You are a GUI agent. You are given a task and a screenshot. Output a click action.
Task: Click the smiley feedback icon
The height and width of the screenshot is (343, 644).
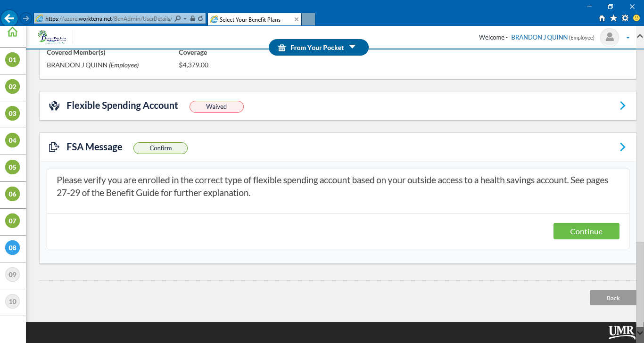[x=636, y=18]
